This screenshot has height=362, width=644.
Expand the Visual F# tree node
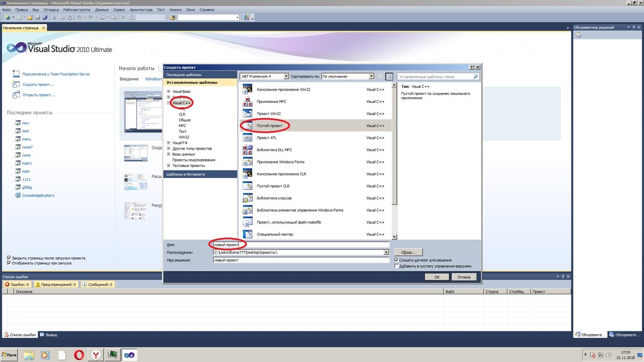pos(169,143)
